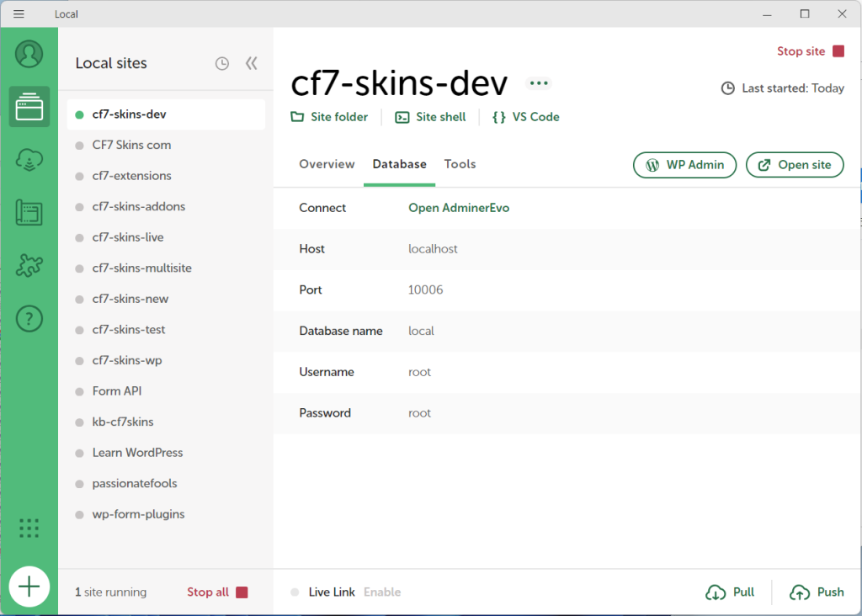
Task: Click the Stop site button
Action: click(x=810, y=51)
